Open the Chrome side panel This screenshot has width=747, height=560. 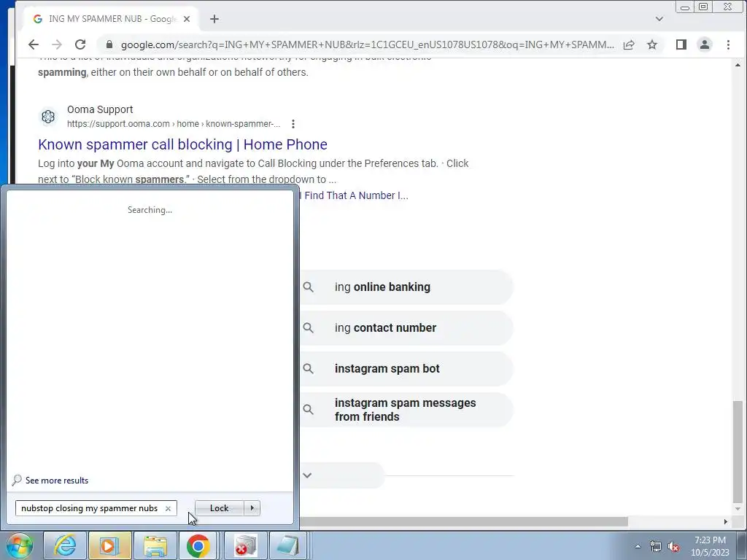681,44
